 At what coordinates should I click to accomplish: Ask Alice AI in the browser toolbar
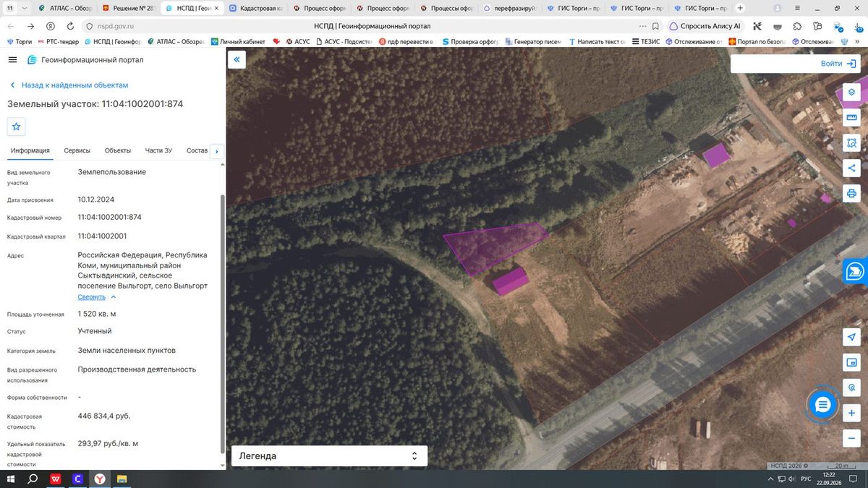pos(705,26)
